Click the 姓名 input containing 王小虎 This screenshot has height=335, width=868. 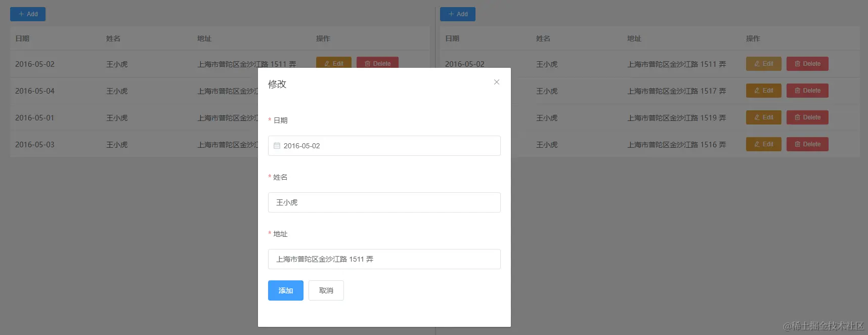384,202
